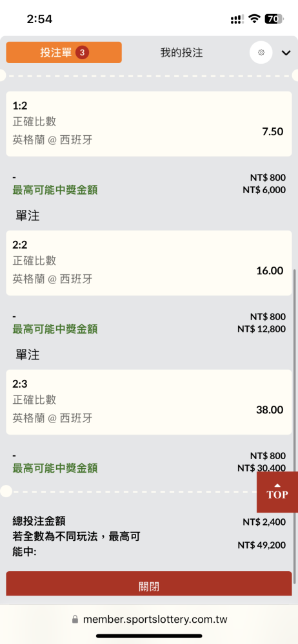The width and height of the screenshot is (298, 644).
Task: Open the member.sportslottery.com.tw address bar
Action: pos(149,620)
